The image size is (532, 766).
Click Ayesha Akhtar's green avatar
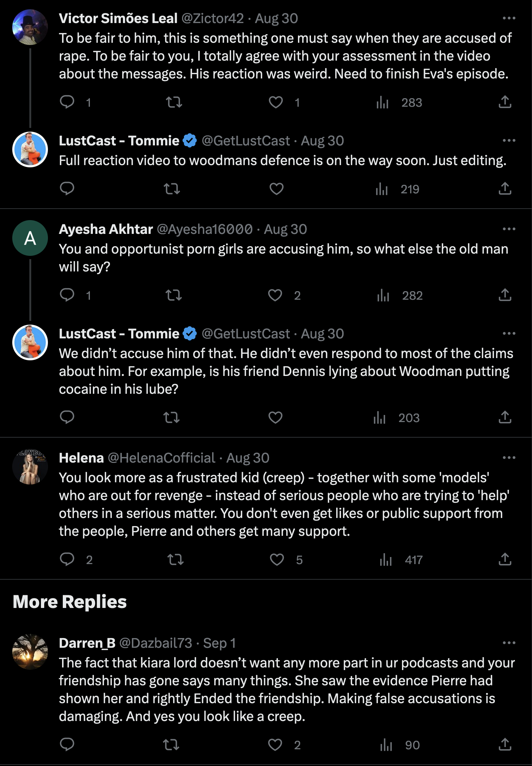point(30,238)
